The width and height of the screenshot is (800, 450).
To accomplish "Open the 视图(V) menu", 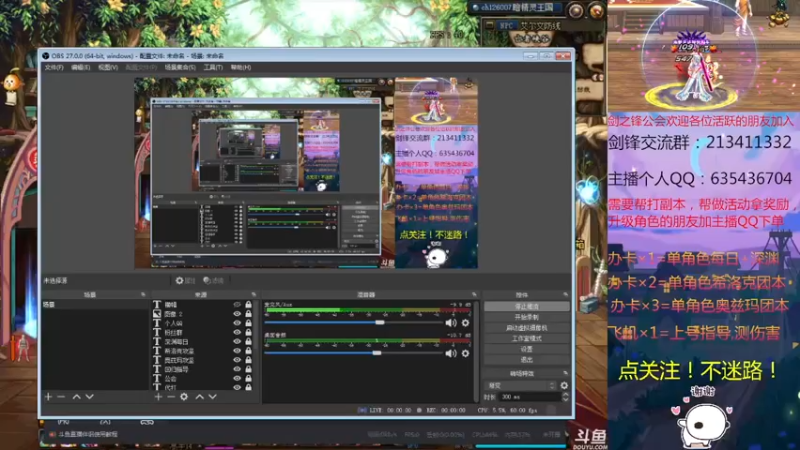I will 108,67.
